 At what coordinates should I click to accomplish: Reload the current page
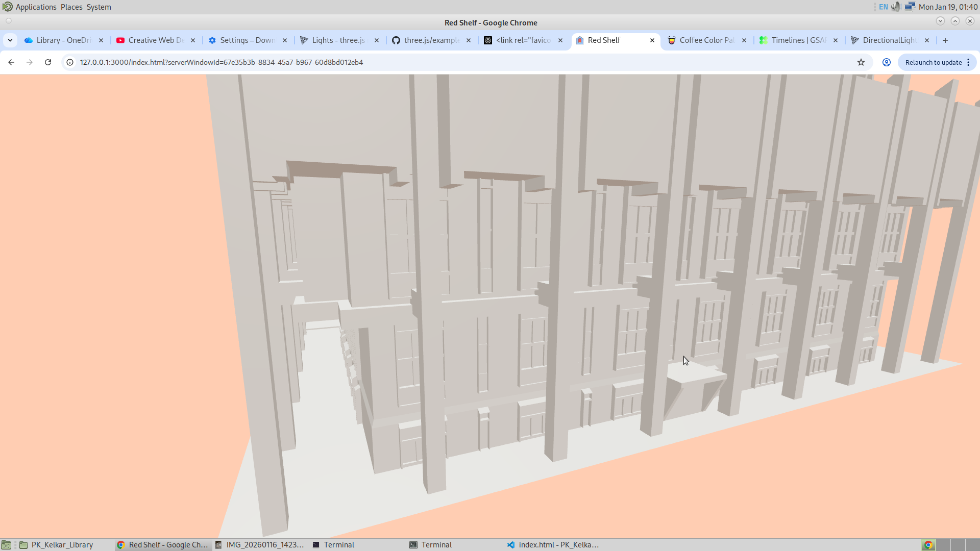[x=48, y=62]
